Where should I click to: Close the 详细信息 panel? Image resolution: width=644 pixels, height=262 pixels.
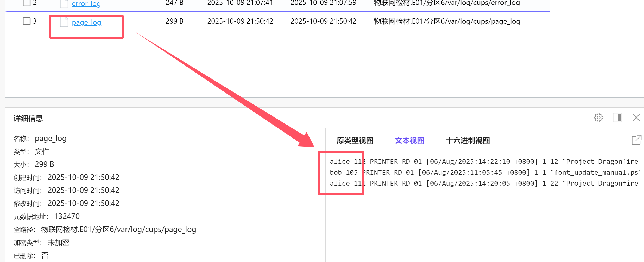tap(636, 117)
